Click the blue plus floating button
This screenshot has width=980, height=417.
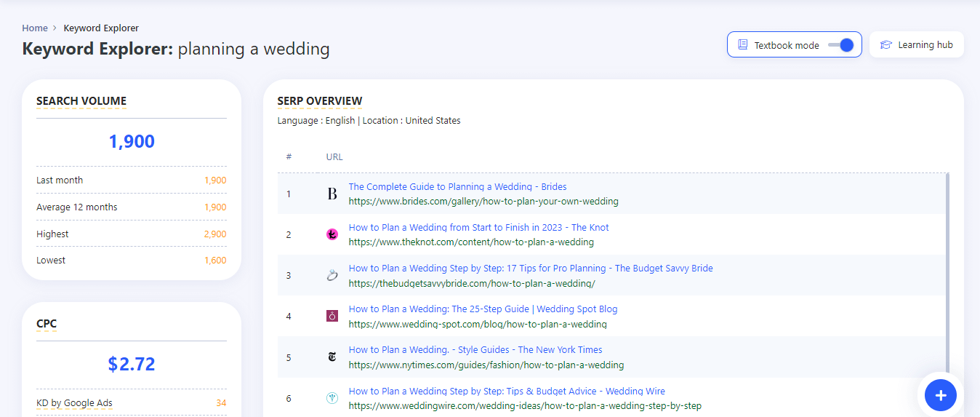pyautogui.click(x=941, y=395)
